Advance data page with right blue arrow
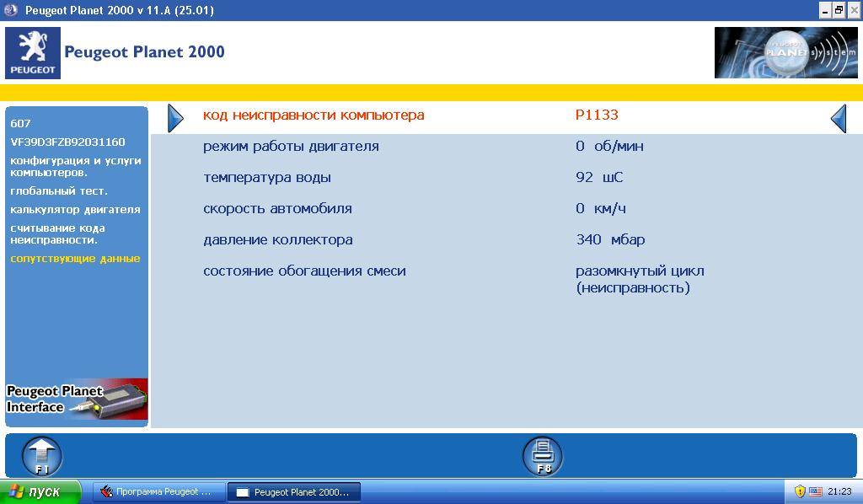Image resolution: width=863 pixels, height=504 pixels. [x=839, y=118]
